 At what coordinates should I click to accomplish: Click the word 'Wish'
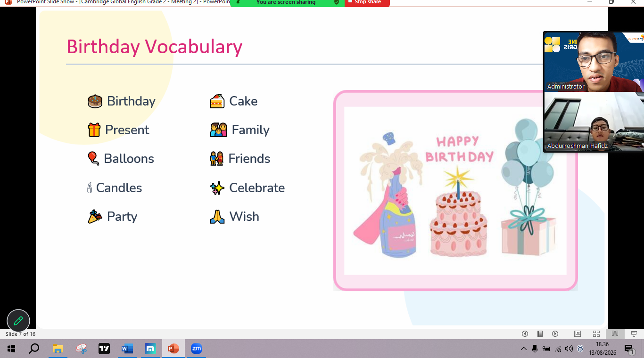(x=244, y=217)
